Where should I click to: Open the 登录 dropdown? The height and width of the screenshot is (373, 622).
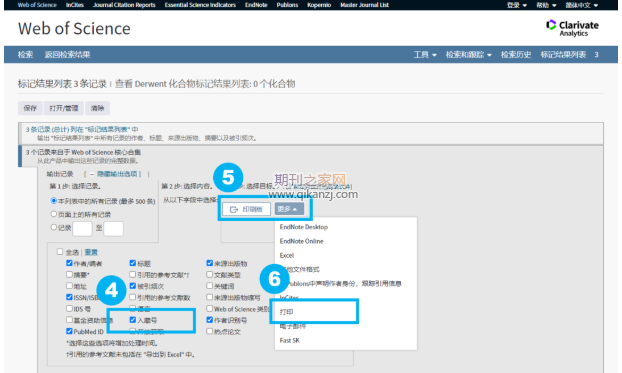click(x=517, y=5)
